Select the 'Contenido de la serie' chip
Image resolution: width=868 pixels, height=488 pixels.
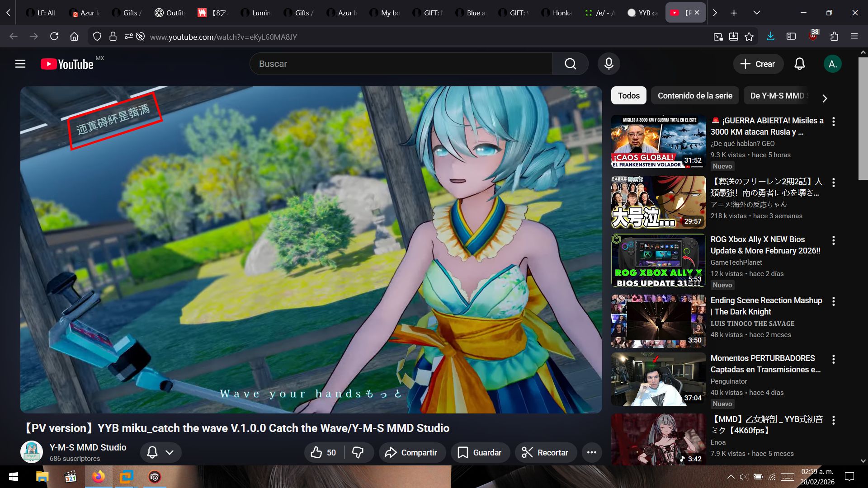(694, 95)
